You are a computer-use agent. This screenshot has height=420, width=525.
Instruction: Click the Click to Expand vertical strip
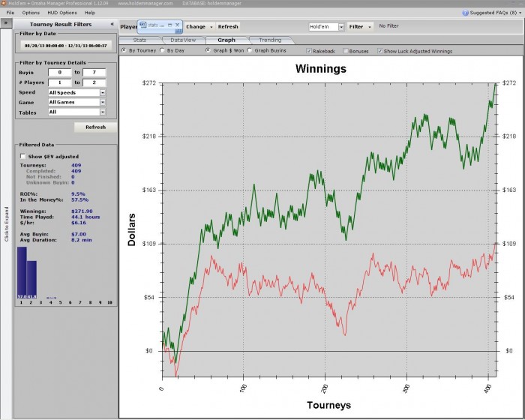pyautogui.click(x=6, y=223)
